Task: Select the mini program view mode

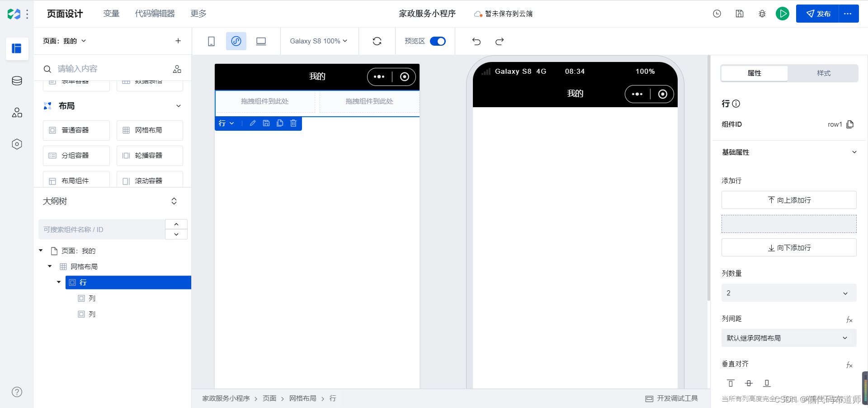Action: [236, 41]
